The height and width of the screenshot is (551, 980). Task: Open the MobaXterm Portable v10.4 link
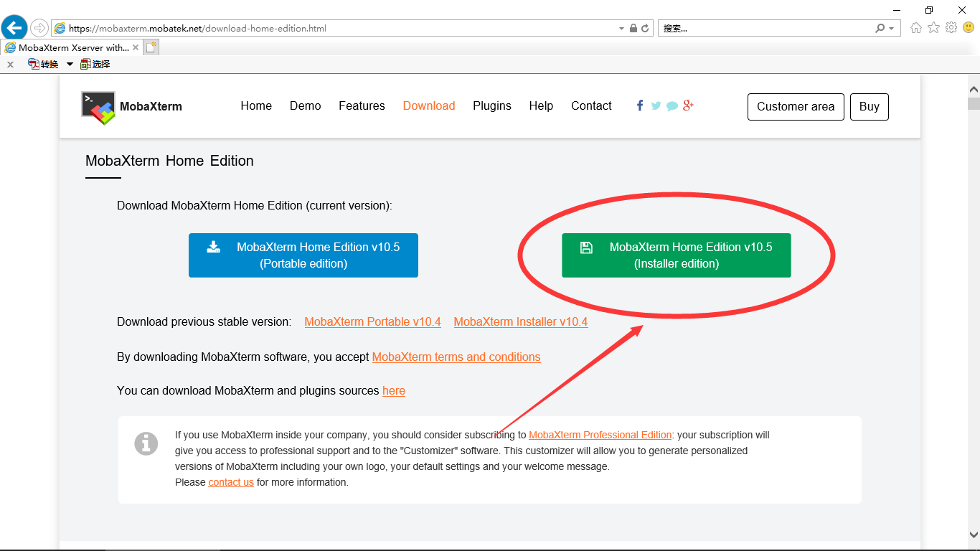click(372, 321)
